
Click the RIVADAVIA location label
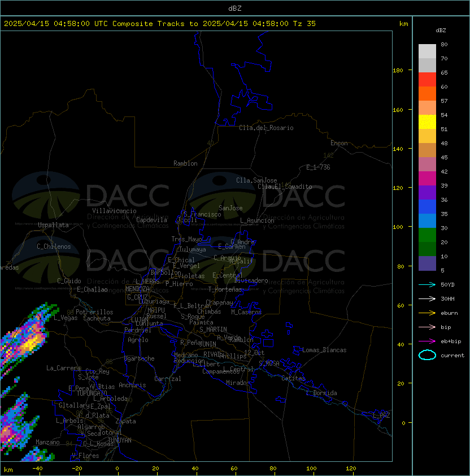tap(214, 354)
